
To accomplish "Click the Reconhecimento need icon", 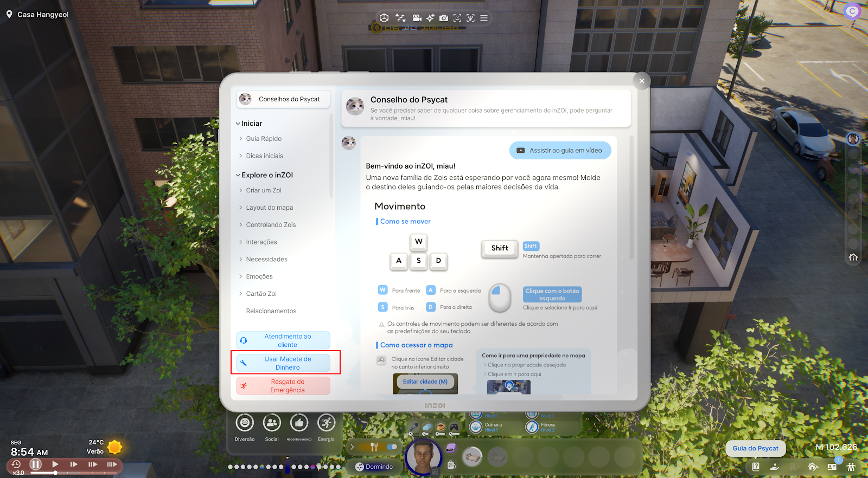I will click(x=299, y=423).
